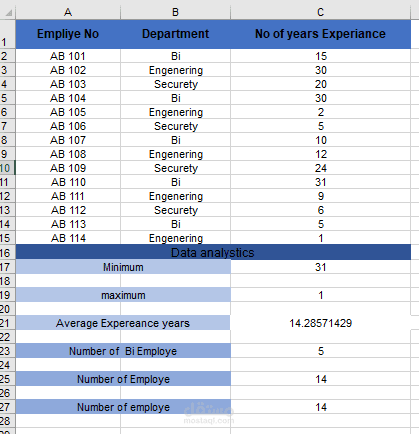Select the maximum result value 1
This screenshot has width=419, height=434.
coord(320,295)
